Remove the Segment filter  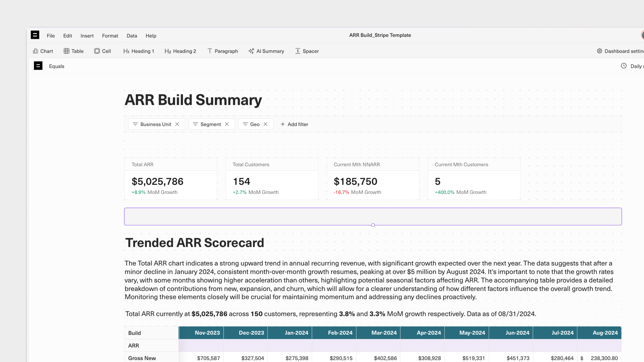227,124
